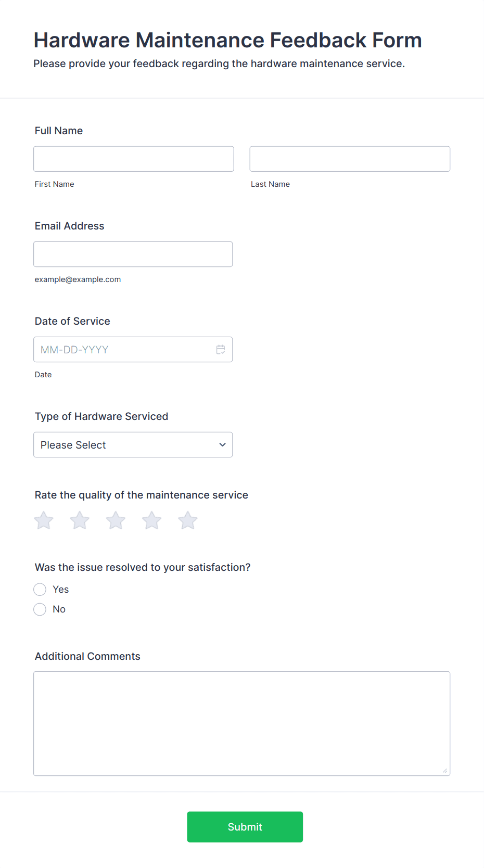Click the dropdown chevron arrow
The image size is (484, 868).
[x=222, y=445]
